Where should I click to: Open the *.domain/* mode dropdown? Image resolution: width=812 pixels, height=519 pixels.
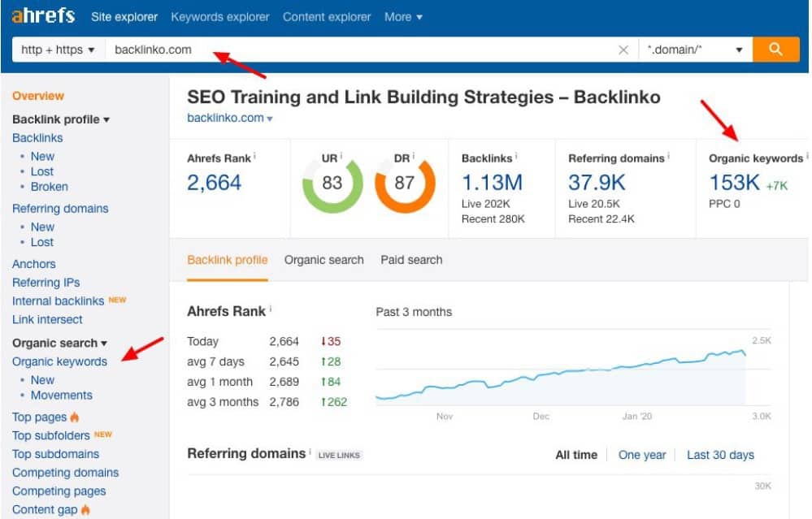[x=696, y=50]
